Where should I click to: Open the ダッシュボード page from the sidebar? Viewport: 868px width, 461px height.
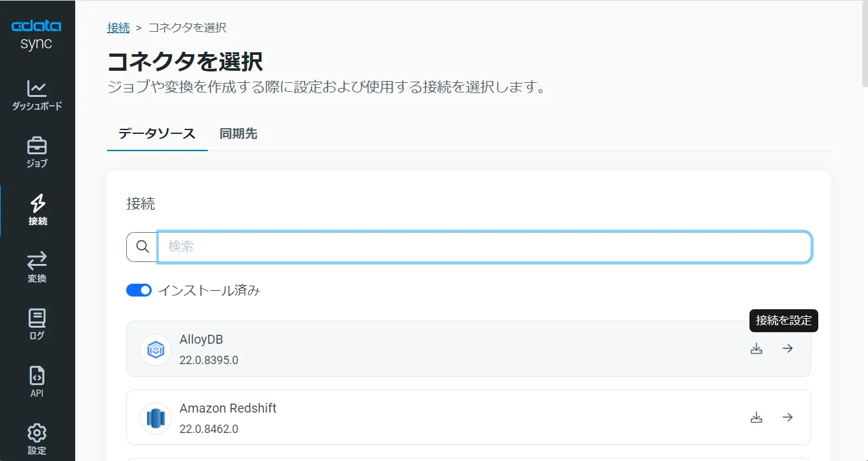(36, 96)
